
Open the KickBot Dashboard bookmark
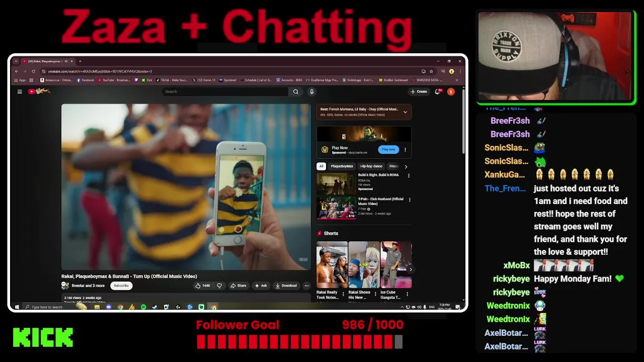point(393,80)
